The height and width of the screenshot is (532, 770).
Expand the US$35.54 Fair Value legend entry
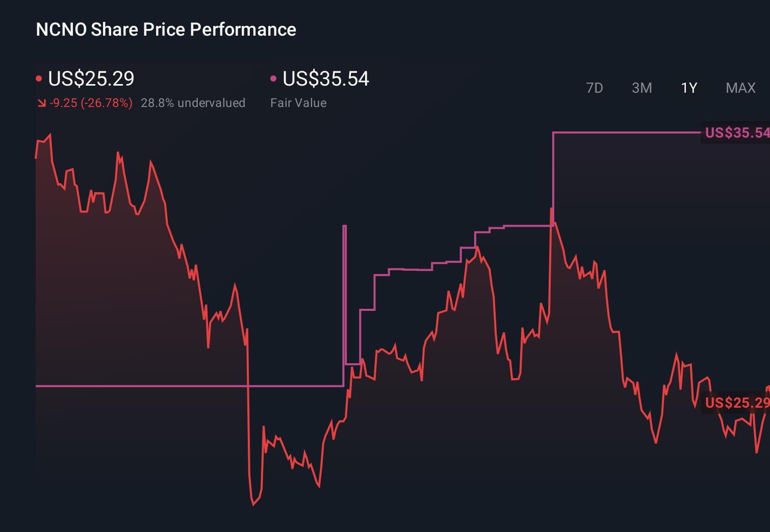coord(325,79)
